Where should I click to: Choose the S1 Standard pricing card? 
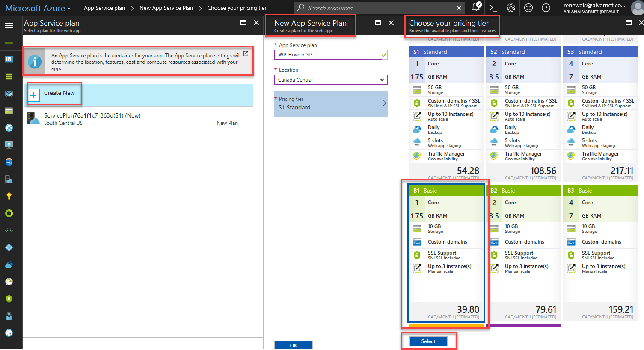(446, 114)
